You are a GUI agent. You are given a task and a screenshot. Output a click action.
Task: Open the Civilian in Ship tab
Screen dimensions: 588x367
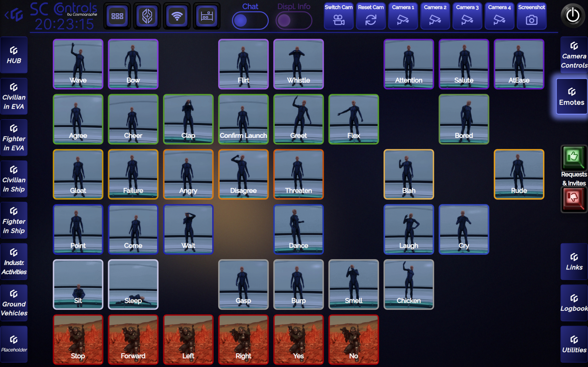[14, 179]
